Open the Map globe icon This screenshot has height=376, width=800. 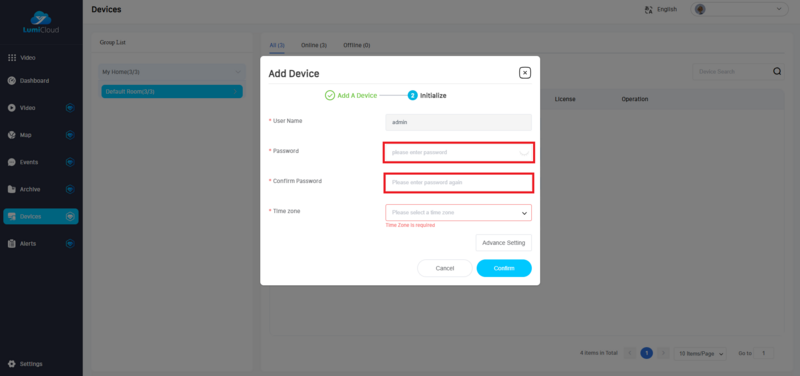click(12, 135)
